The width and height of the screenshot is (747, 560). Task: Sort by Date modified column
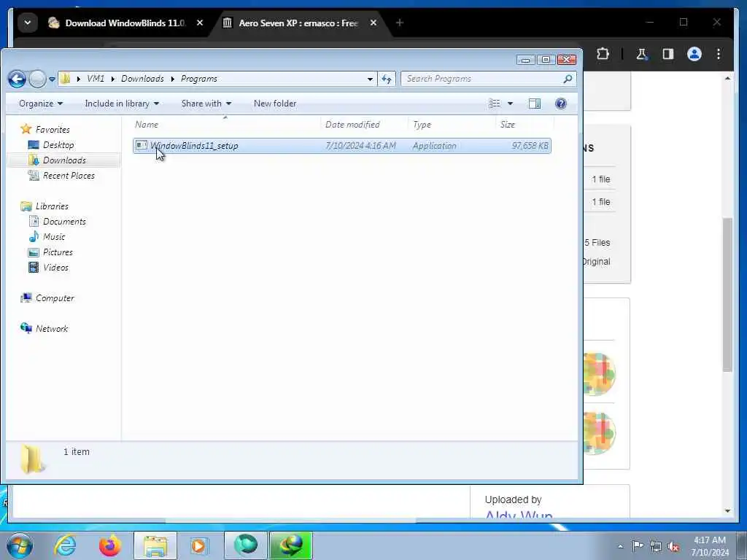pyautogui.click(x=365, y=124)
